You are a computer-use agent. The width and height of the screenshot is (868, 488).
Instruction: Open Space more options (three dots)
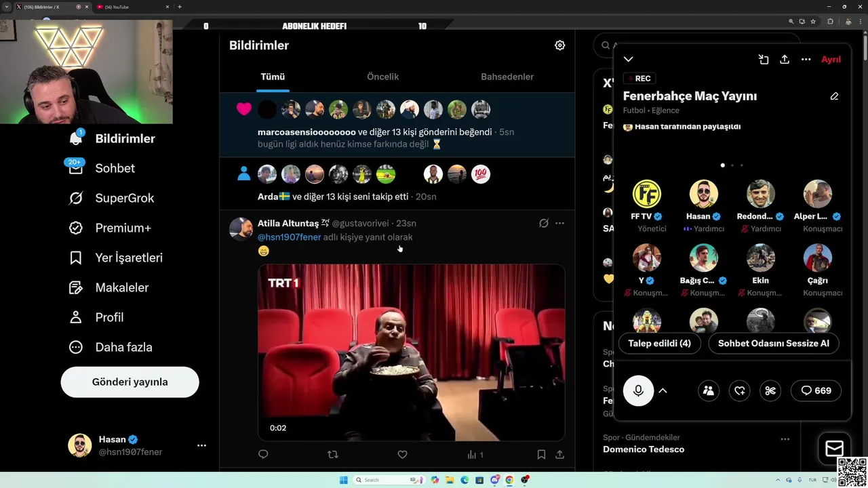coord(806,60)
